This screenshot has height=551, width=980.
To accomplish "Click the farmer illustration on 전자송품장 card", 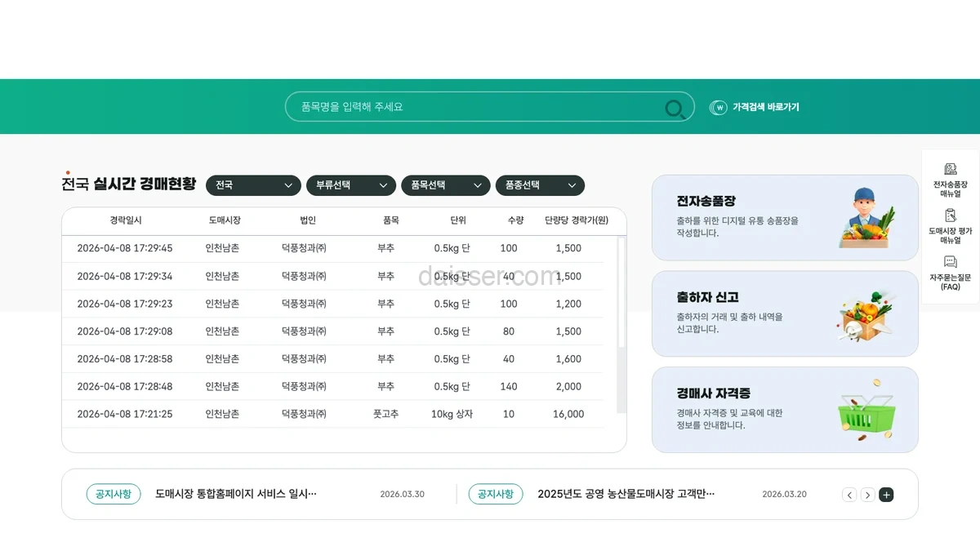I will 866,217.
